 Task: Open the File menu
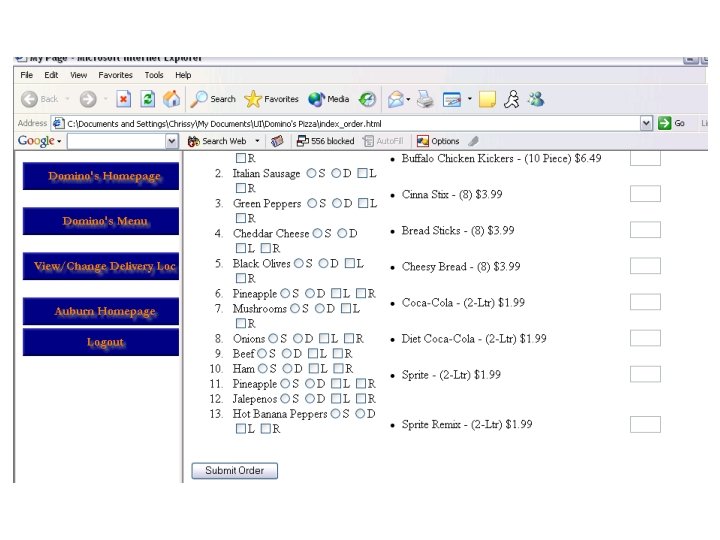point(27,75)
